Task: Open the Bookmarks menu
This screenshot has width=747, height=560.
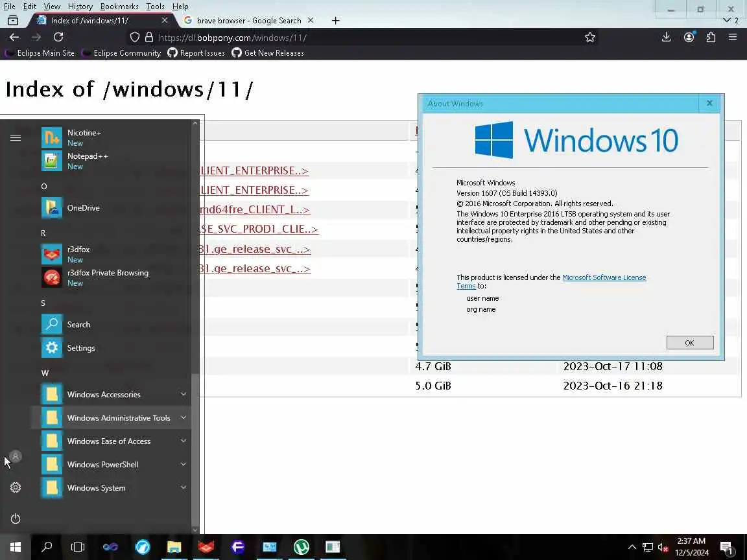Action: click(x=119, y=6)
